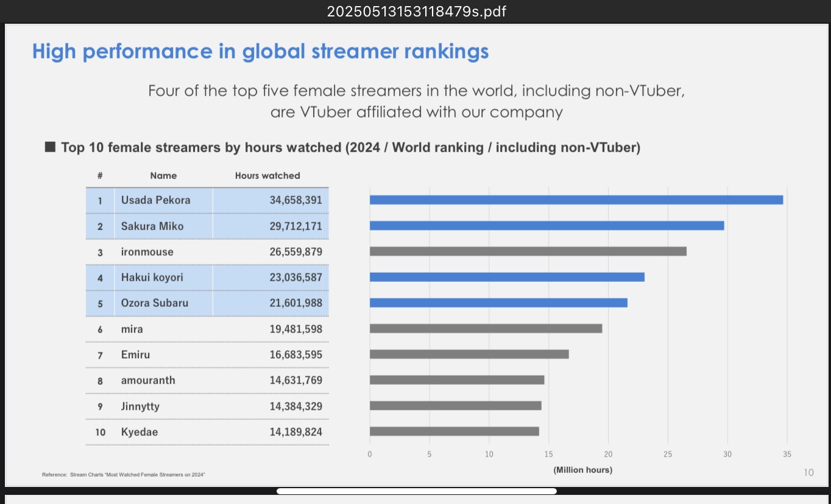Select the Usada Pekora name cell
Screen dimensions: 831x504
coord(155,200)
